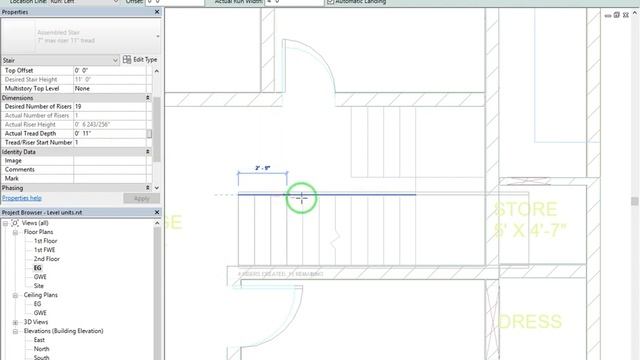Collapse the Floor Plans node
Viewport: 640px width, 360px height.
point(15,232)
